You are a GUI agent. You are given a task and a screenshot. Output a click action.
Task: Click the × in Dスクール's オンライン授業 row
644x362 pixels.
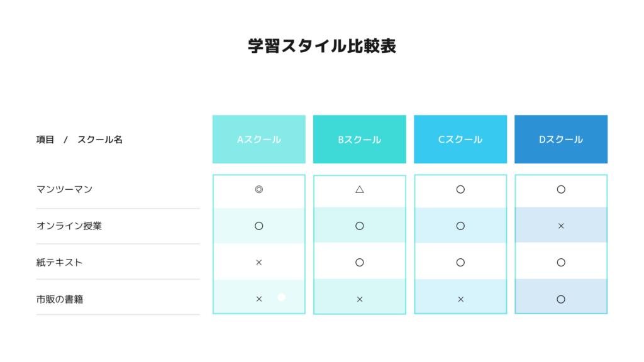pyautogui.click(x=561, y=226)
